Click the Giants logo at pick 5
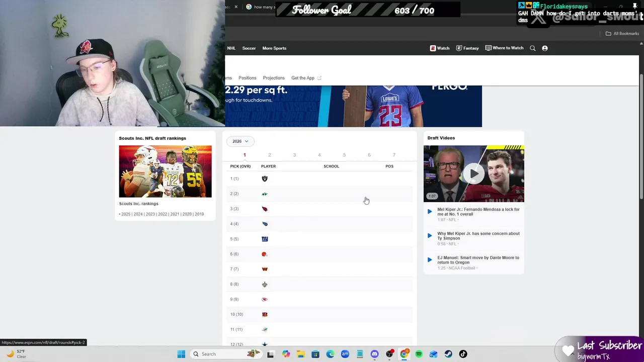Screen dimensions: 644x362 (x=265, y=239)
